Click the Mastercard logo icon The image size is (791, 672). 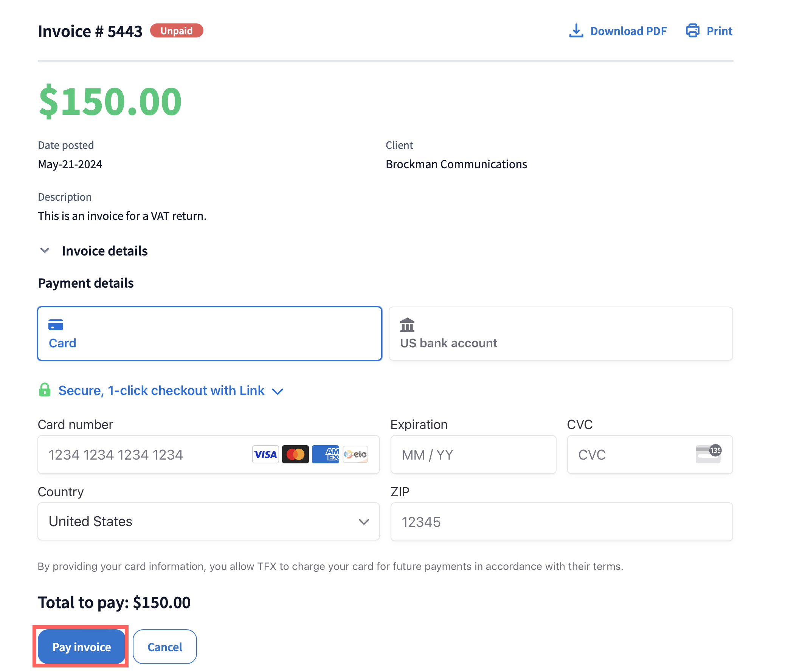[295, 454]
